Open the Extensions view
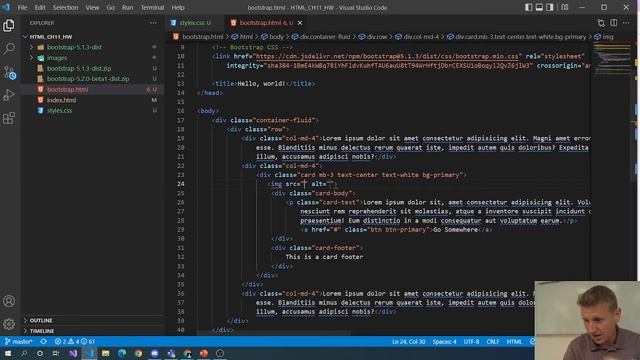This screenshot has width=640, height=360. pos(9,118)
